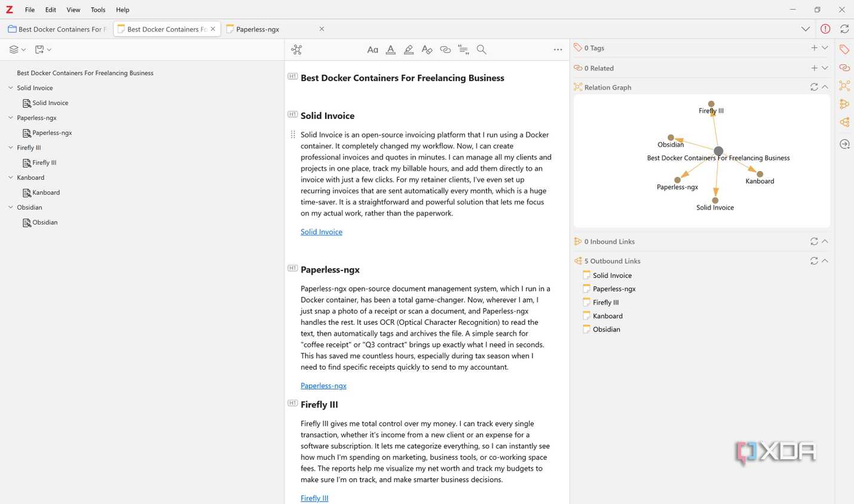Open search in note with magnifier icon
The image size is (854, 504).
pyautogui.click(x=482, y=50)
